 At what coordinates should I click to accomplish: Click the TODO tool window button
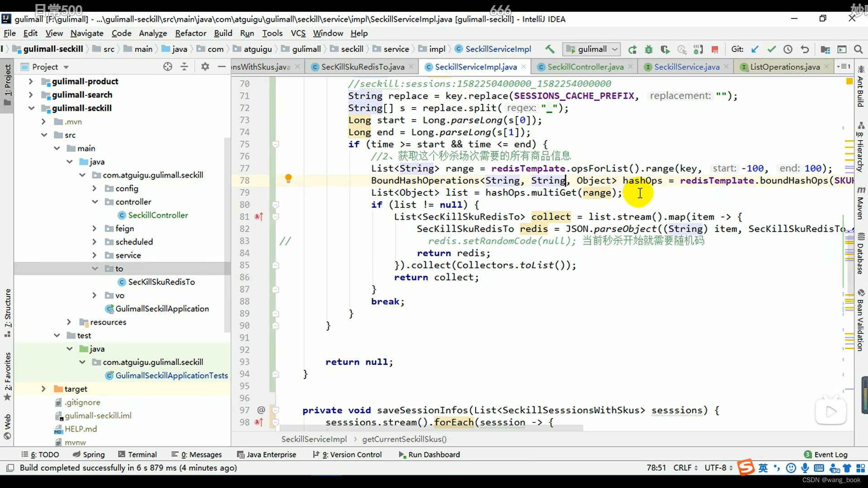40,454
